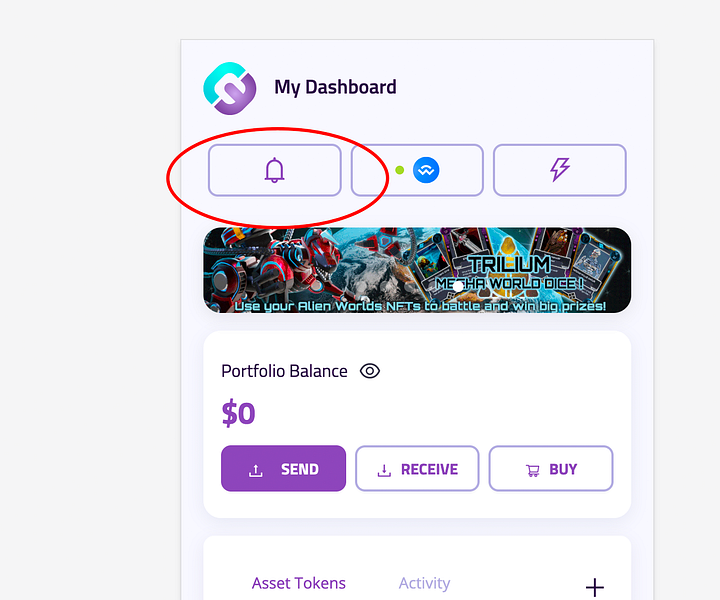Click the RECEIVE button
The image size is (720, 600).
tap(417, 468)
